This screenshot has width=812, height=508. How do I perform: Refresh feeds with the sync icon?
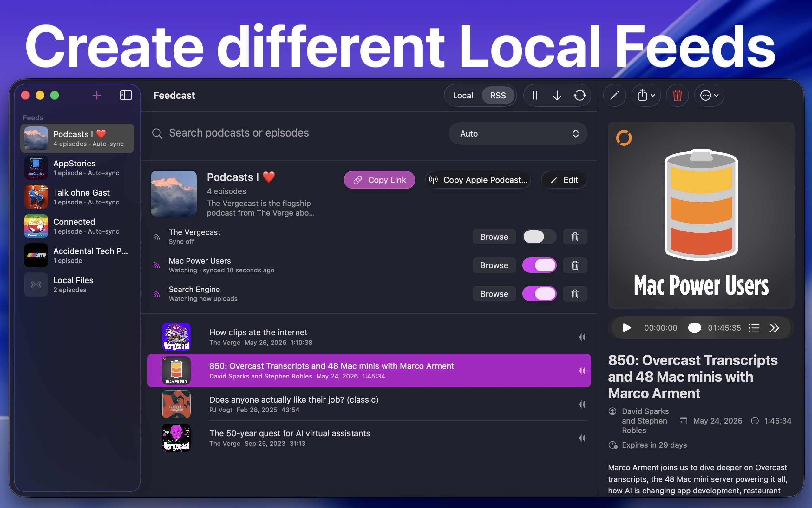pos(580,96)
